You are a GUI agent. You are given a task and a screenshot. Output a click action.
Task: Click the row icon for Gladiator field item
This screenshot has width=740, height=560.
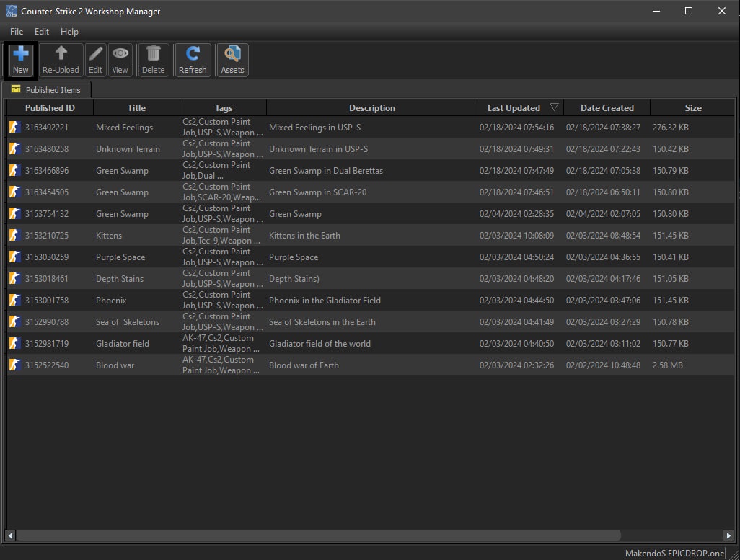click(14, 344)
